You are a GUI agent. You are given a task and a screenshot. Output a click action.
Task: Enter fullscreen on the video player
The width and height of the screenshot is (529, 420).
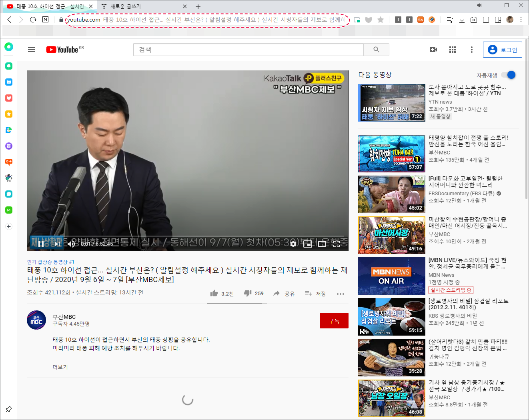[x=337, y=244]
